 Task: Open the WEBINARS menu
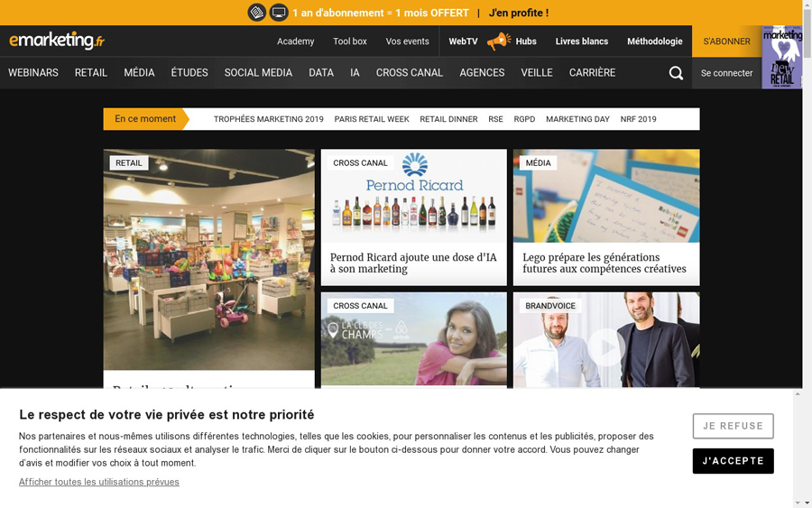(33, 72)
